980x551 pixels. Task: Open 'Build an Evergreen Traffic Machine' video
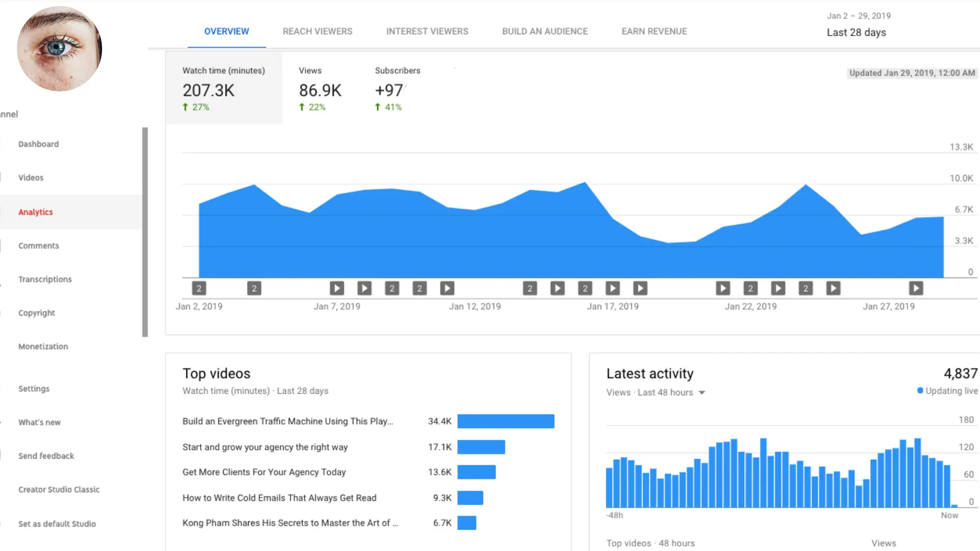pyautogui.click(x=287, y=421)
